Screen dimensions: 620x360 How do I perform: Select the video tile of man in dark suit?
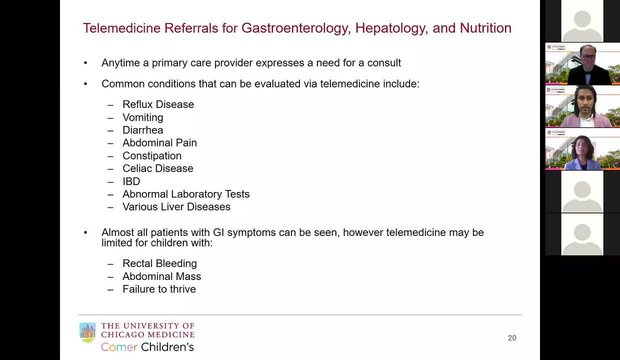tap(582, 64)
